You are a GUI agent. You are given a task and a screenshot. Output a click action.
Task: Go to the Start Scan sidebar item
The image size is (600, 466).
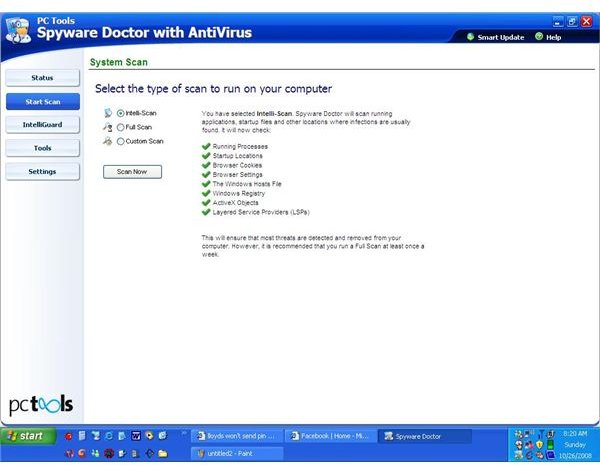click(42, 102)
